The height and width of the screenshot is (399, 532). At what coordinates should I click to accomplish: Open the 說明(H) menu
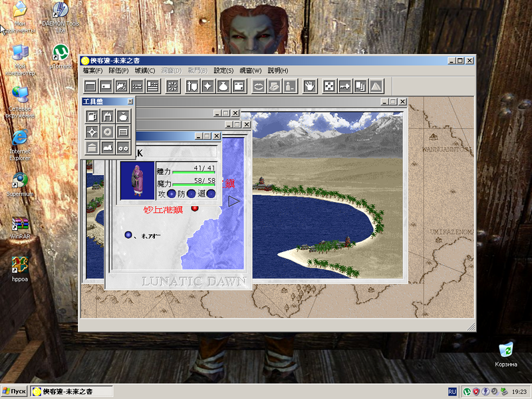[x=278, y=70]
